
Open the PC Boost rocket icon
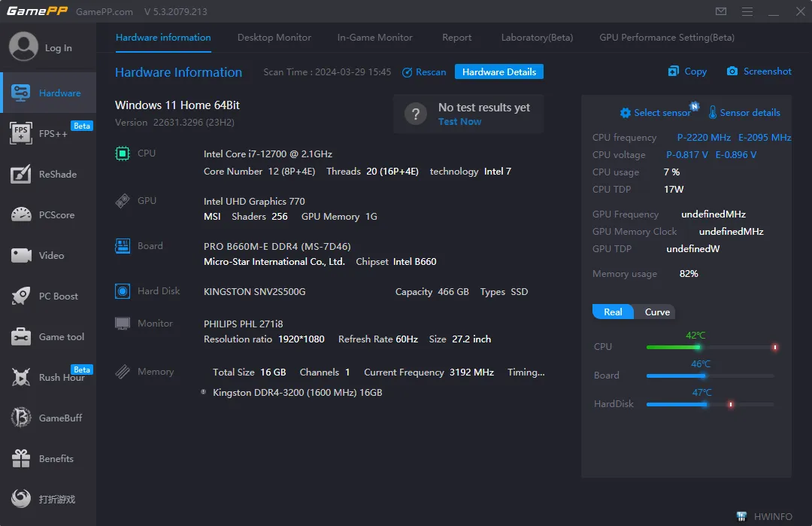(x=21, y=296)
